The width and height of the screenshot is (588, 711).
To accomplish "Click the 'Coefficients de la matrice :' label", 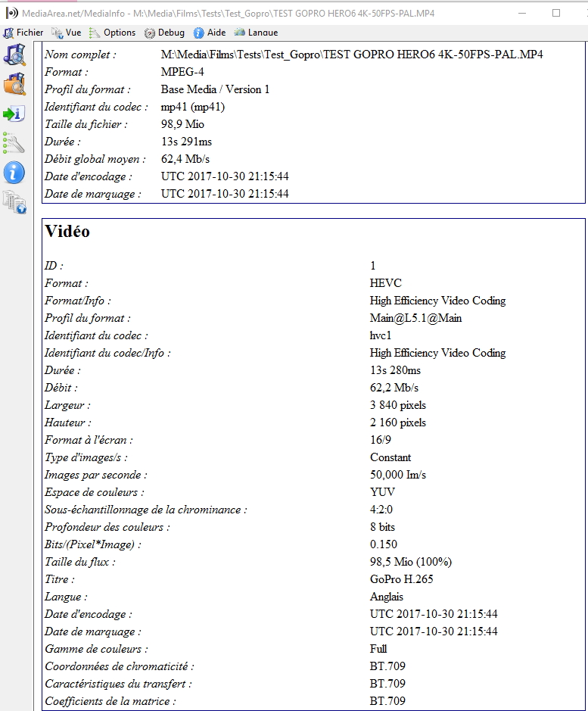I will [x=110, y=701].
